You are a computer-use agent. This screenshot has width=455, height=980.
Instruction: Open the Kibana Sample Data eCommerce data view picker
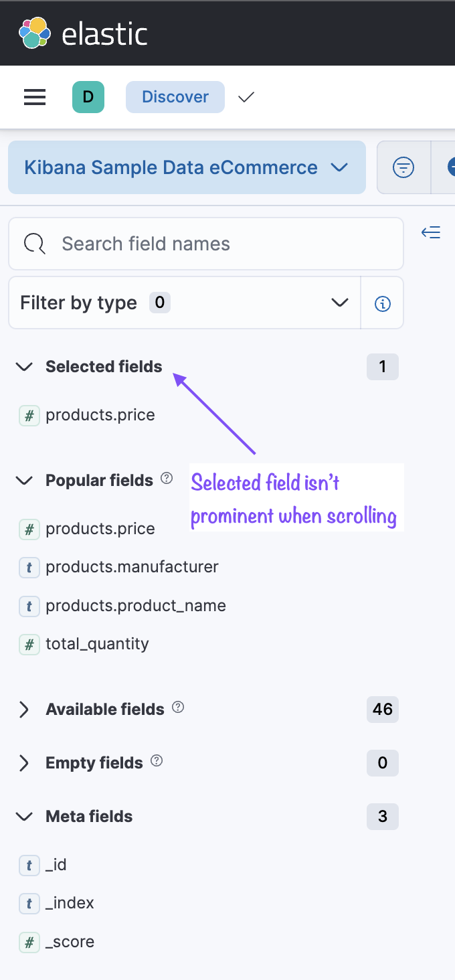tap(187, 167)
